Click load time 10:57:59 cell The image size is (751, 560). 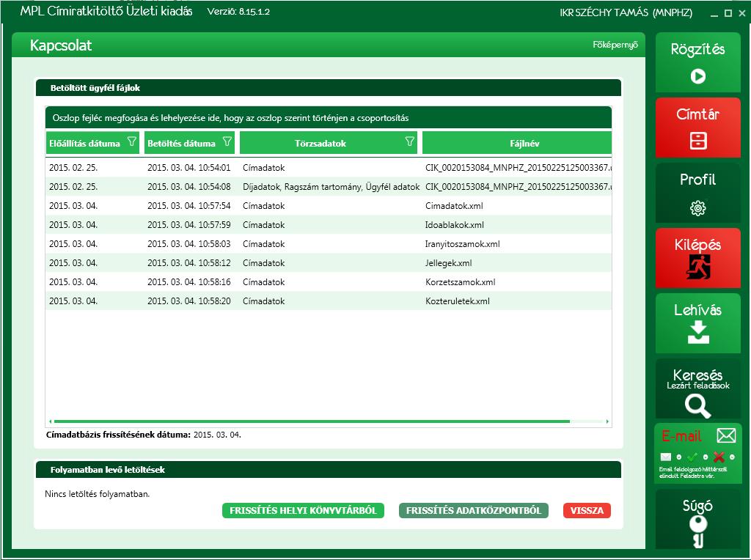pos(188,225)
